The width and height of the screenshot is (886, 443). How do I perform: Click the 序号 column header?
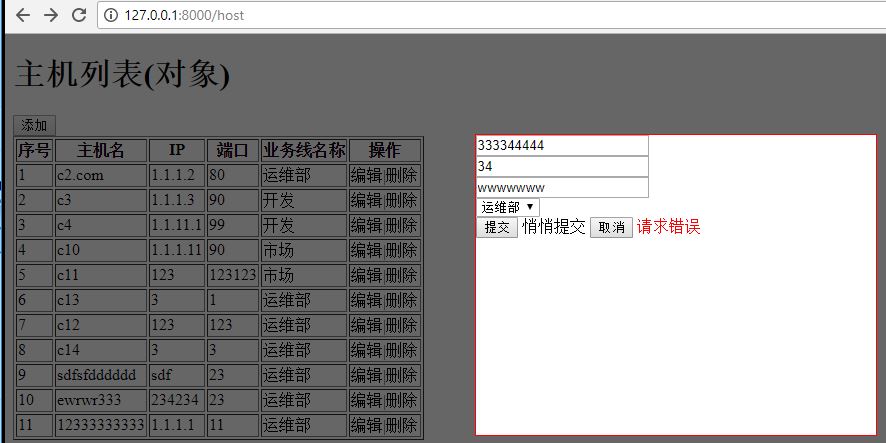point(34,150)
